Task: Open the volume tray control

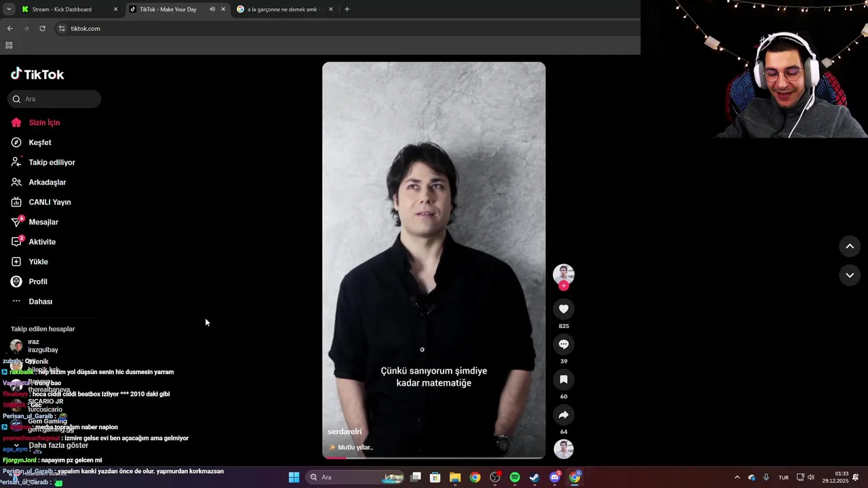Action: pyautogui.click(x=811, y=477)
